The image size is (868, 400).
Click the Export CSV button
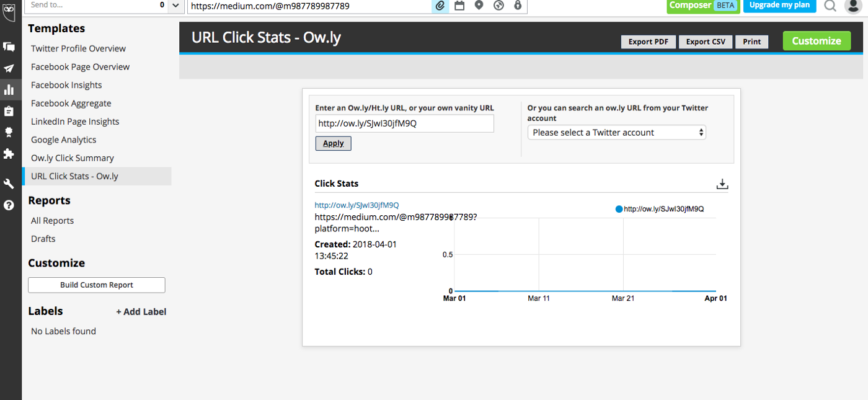(706, 42)
